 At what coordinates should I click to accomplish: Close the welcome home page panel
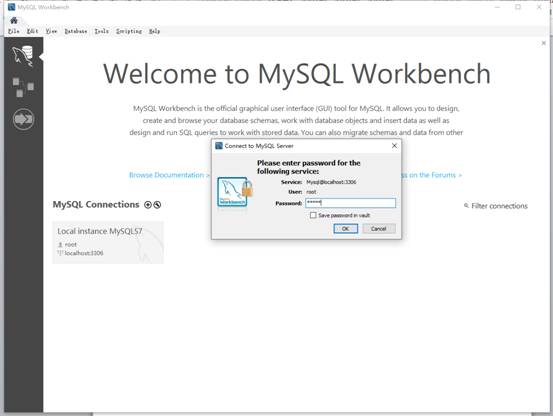tap(543, 43)
